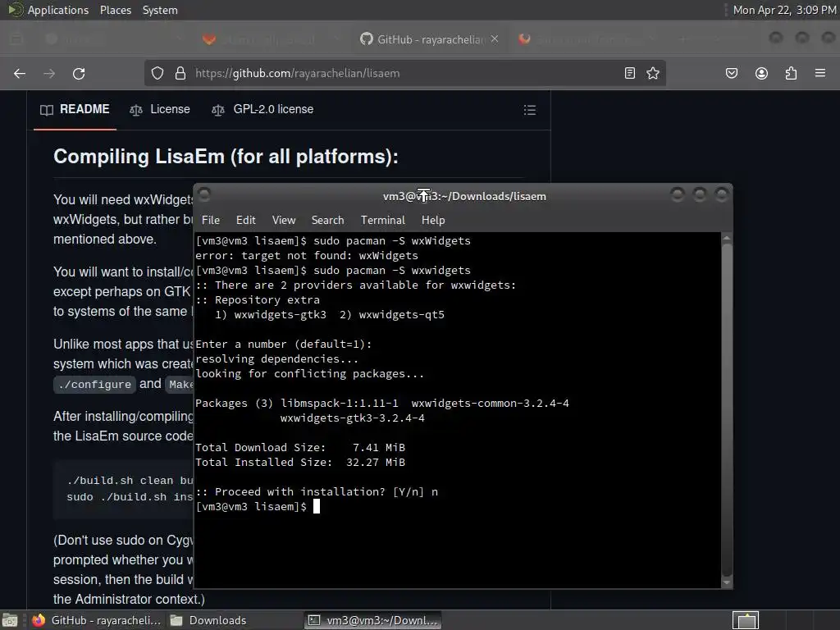Click terminal scrollbar up arrow
This screenshot has height=630, width=840.
pos(727,237)
